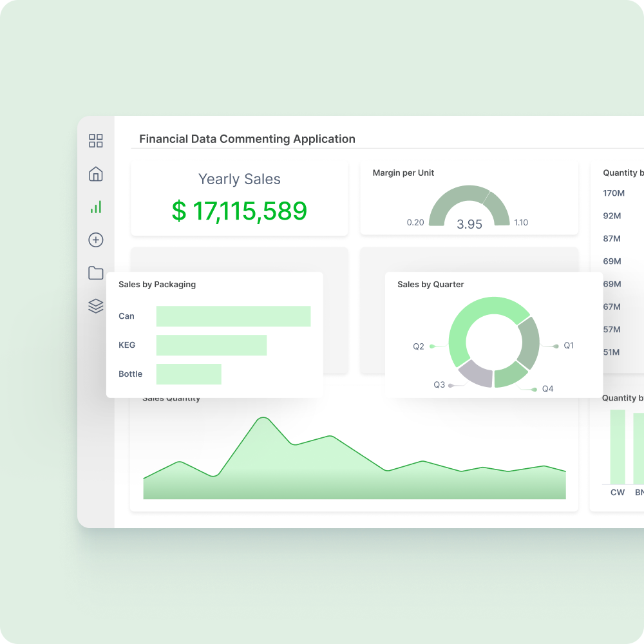Click the Yearly Sales value $ 17,115,589
Viewport: 644px width, 644px height.
pos(240,211)
